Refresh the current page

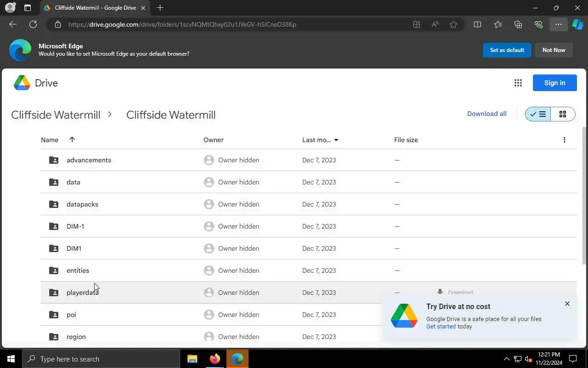point(33,24)
